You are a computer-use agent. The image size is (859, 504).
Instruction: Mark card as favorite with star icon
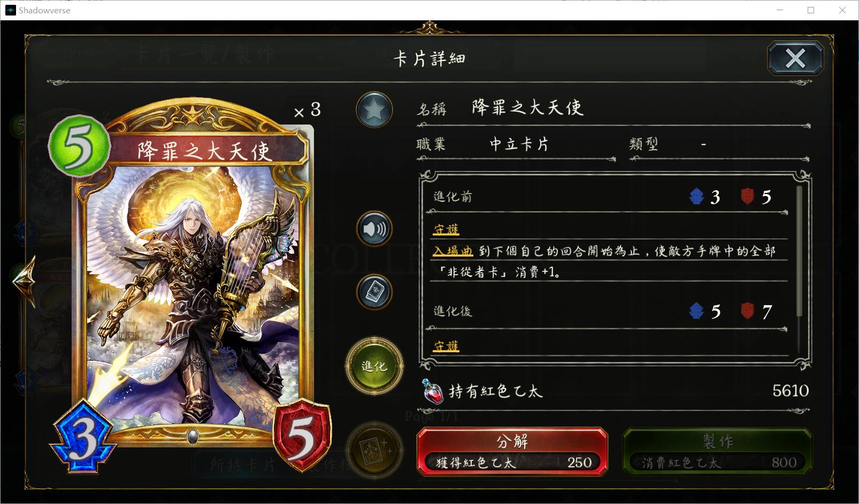[374, 110]
